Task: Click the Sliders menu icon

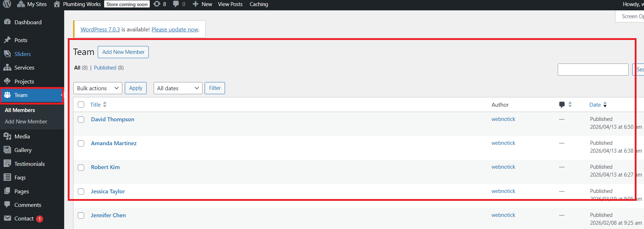Action: pyautogui.click(x=7, y=54)
